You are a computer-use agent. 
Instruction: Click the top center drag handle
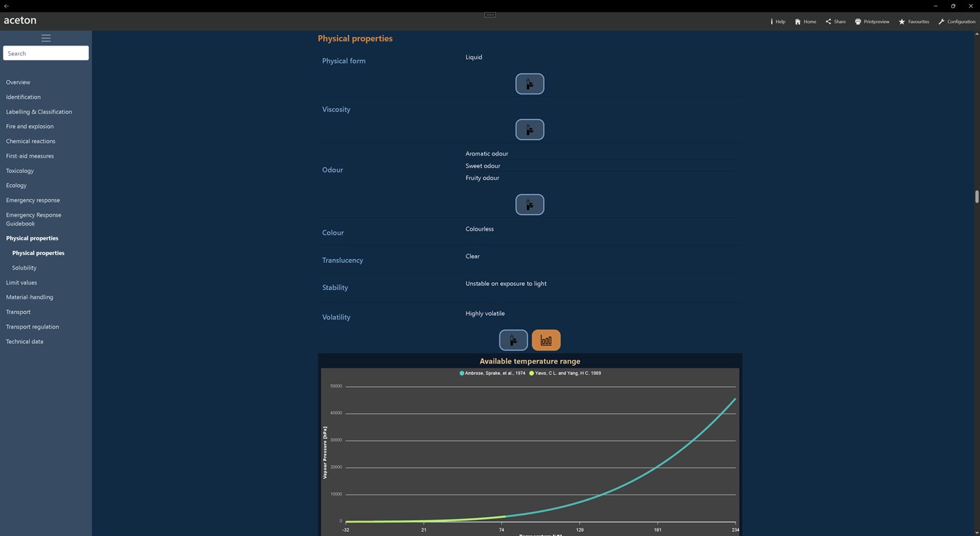pyautogui.click(x=490, y=15)
